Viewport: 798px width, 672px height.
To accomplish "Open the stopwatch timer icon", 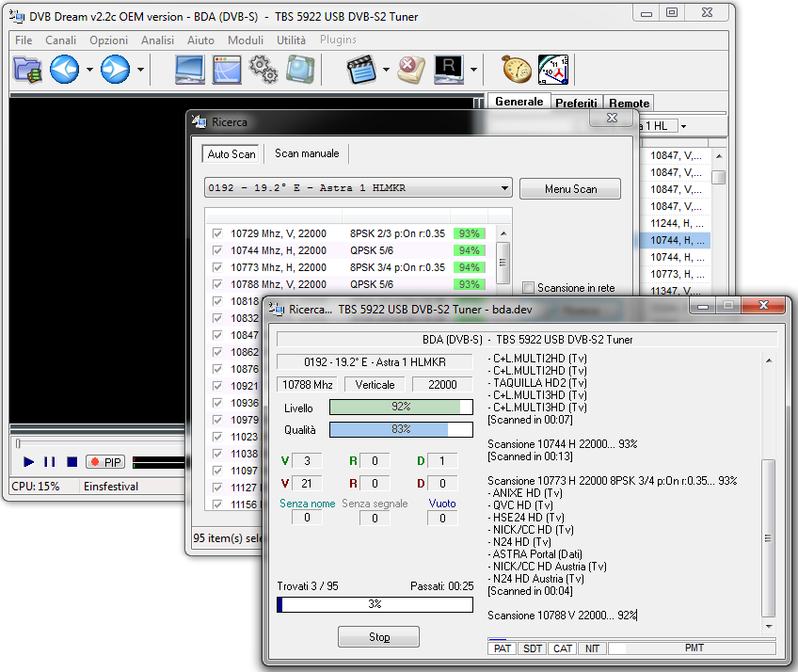I will tap(517, 70).
